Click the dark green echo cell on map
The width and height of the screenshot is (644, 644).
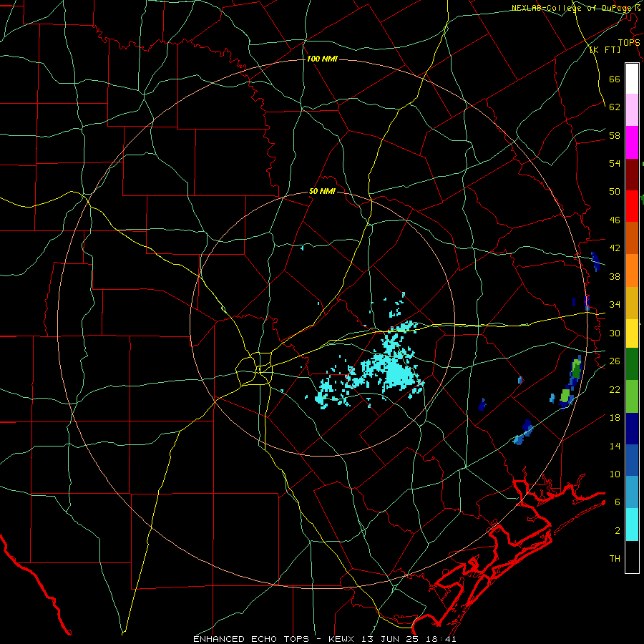(x=576, y=369)
